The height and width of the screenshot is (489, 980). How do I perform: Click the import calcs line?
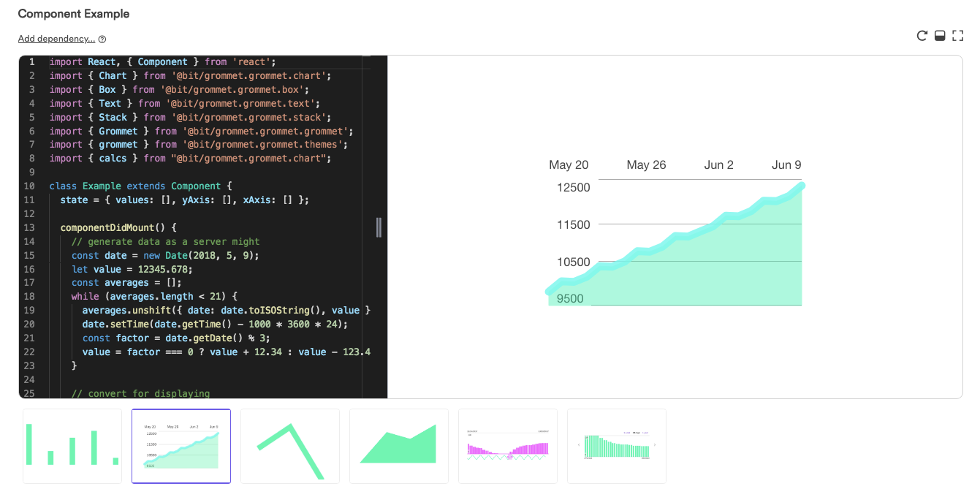coord(191,159)
